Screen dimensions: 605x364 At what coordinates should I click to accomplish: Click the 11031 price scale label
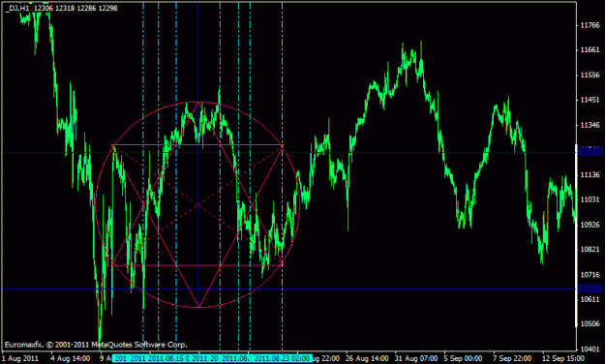[x=590, y=199]
